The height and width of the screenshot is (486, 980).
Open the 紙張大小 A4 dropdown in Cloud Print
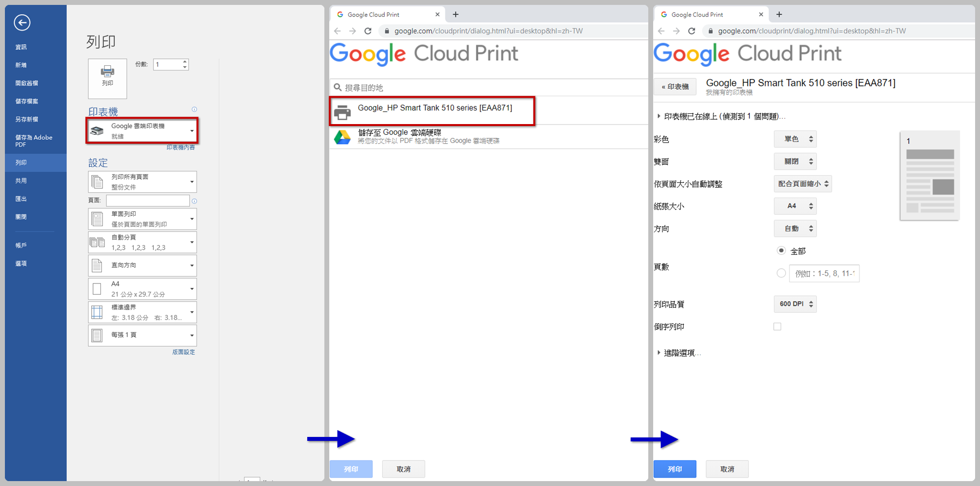[795, 206]
